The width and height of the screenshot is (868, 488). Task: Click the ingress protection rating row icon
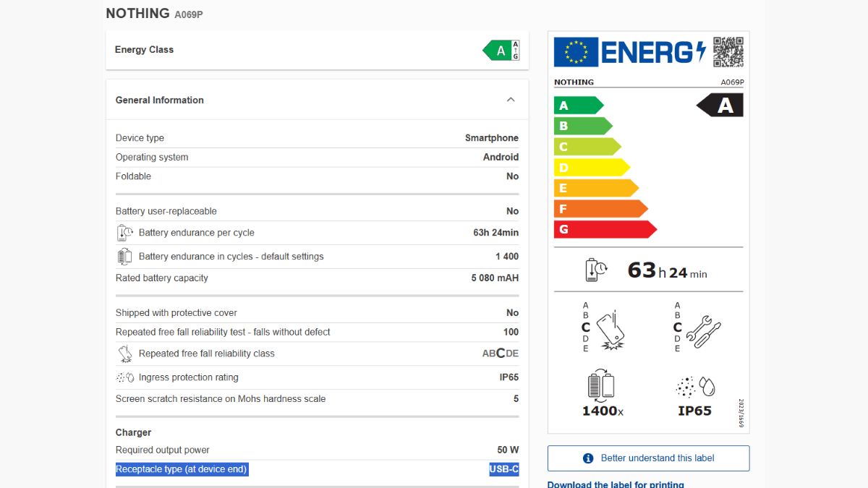[124, 377]
